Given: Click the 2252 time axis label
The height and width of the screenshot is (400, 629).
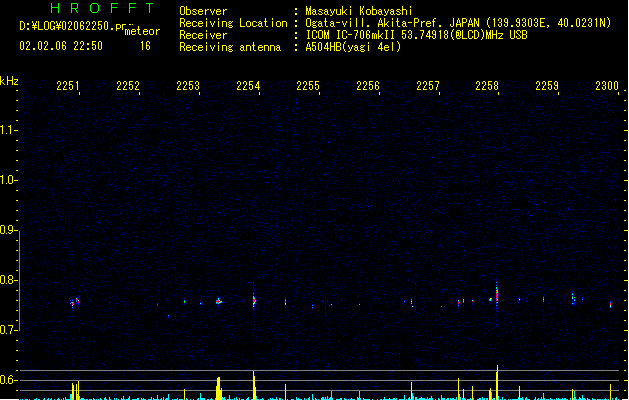Looking at the screenshot, I should [128, 86].
